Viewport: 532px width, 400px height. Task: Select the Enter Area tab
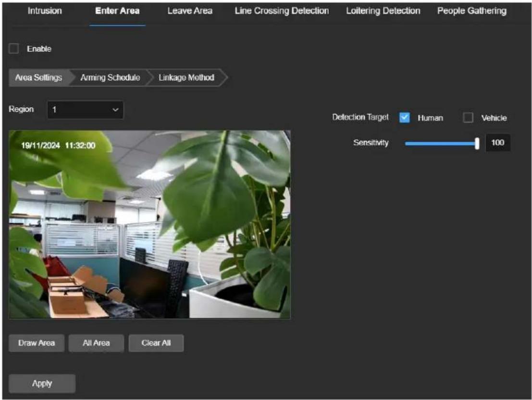point(117,11)
